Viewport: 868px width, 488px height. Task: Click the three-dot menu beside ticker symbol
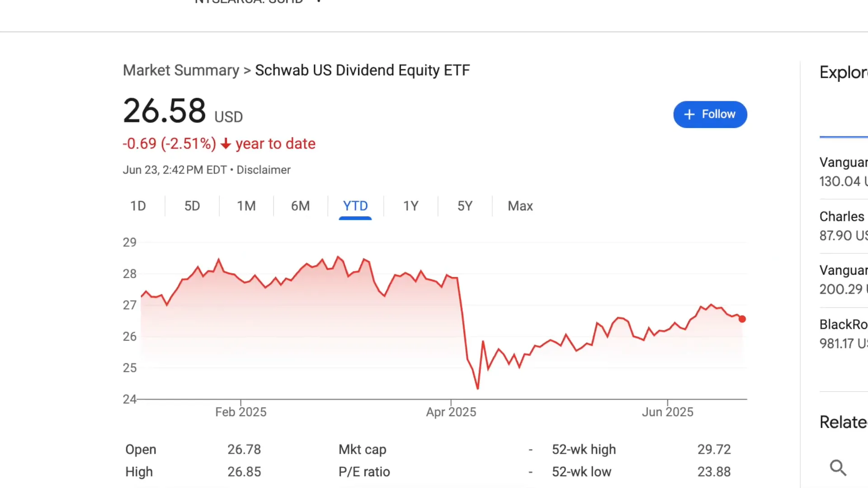click(x=319, y=1)
